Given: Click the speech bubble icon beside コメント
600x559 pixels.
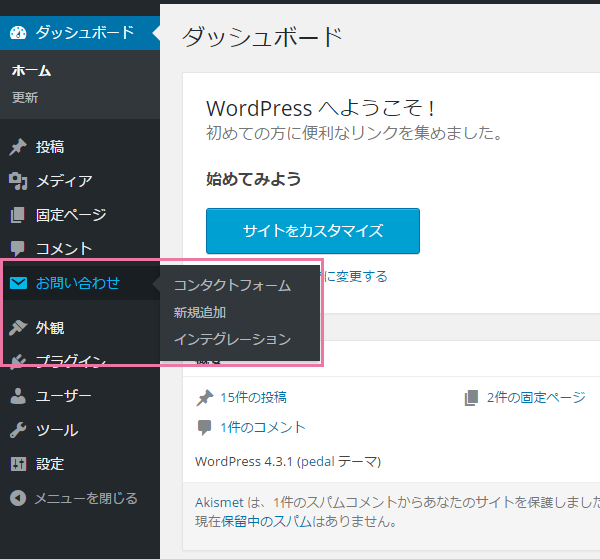Looking at the screenshot, I should point(18,249).
